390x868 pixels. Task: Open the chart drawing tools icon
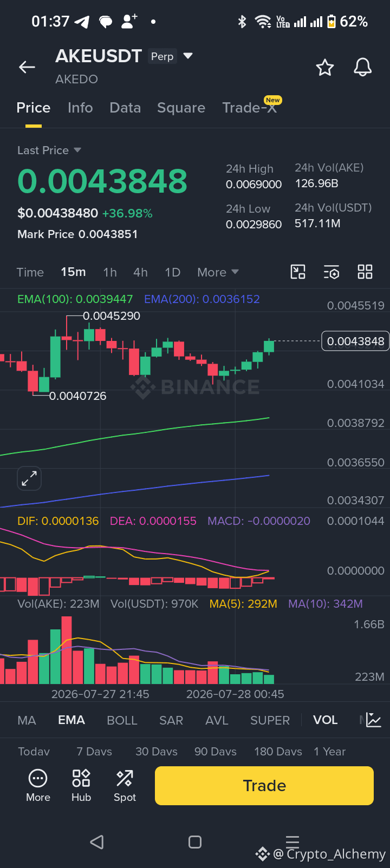298,272
